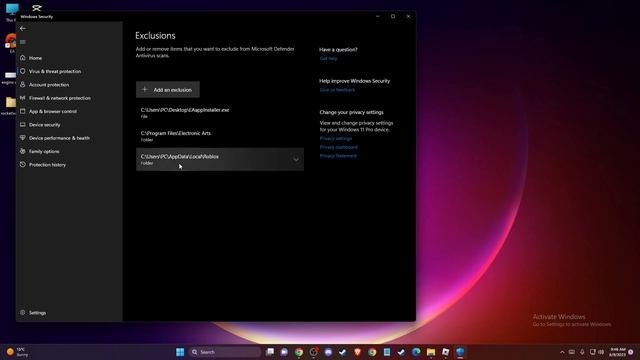Select the EA desktop shortcut
Screen dimensions: 640x360
pyautogui.click(x=11, y=43)
